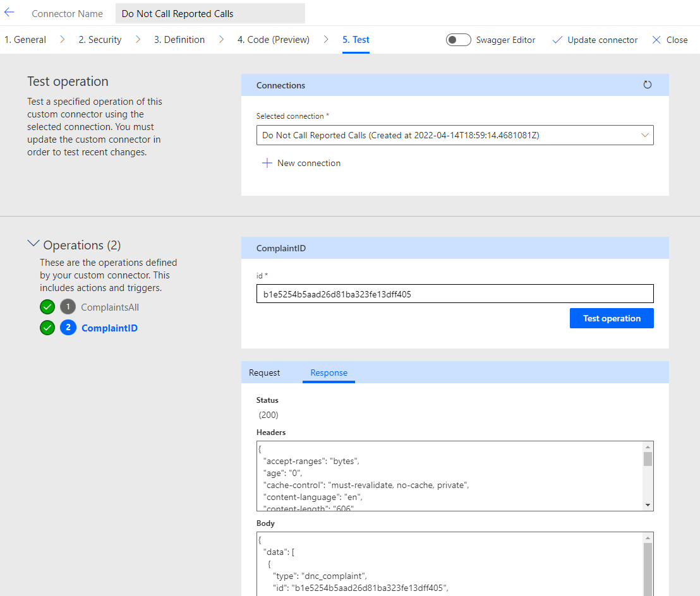
Task: Go to step 4. Code (Preview)
Action: pos(273,40)
